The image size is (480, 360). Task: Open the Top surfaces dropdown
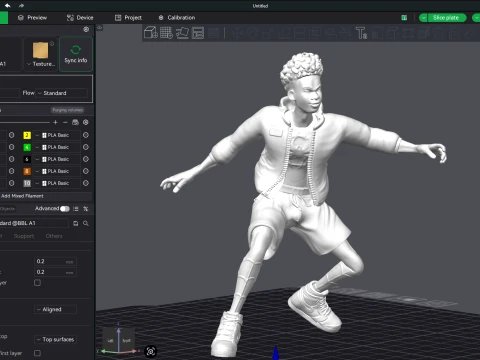(55, 339)
